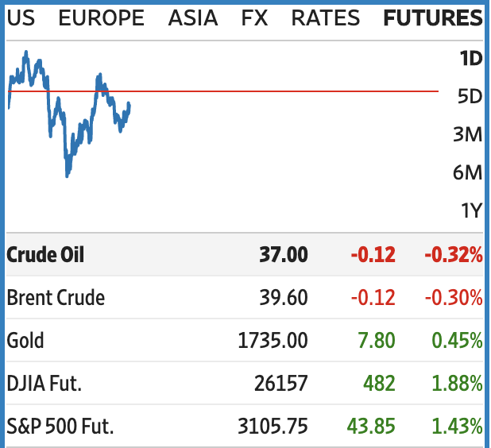Open the Crude Oil quote
Image resolution: width=491 pixels, height=448 pixels.
click(45, 255)
